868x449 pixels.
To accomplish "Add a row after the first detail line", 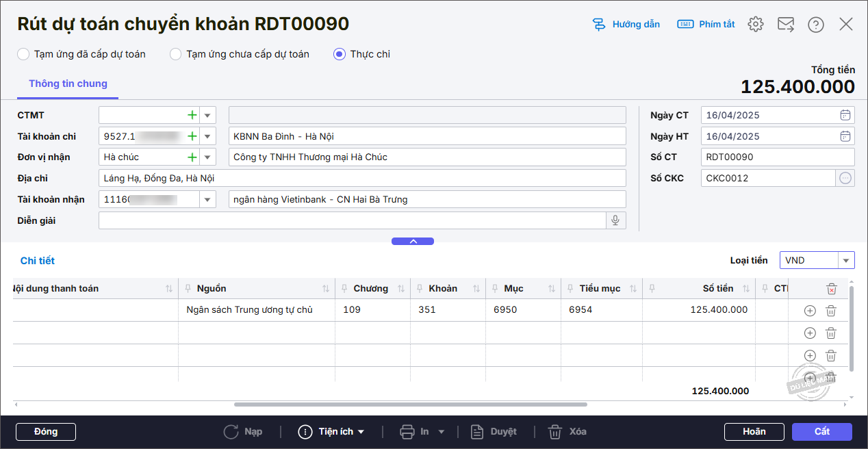I will 810,311.
